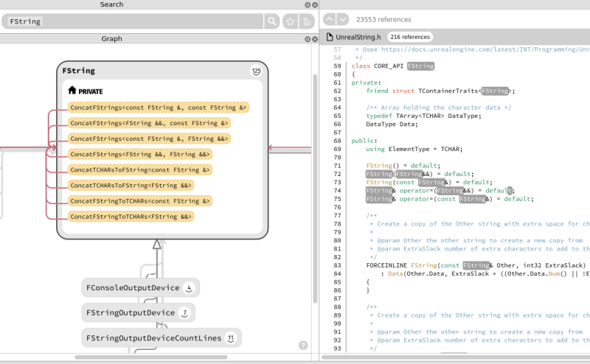
Task: Select ConcatTCHARsToFString<FString &&> method
Action: [x=131, y=186]
